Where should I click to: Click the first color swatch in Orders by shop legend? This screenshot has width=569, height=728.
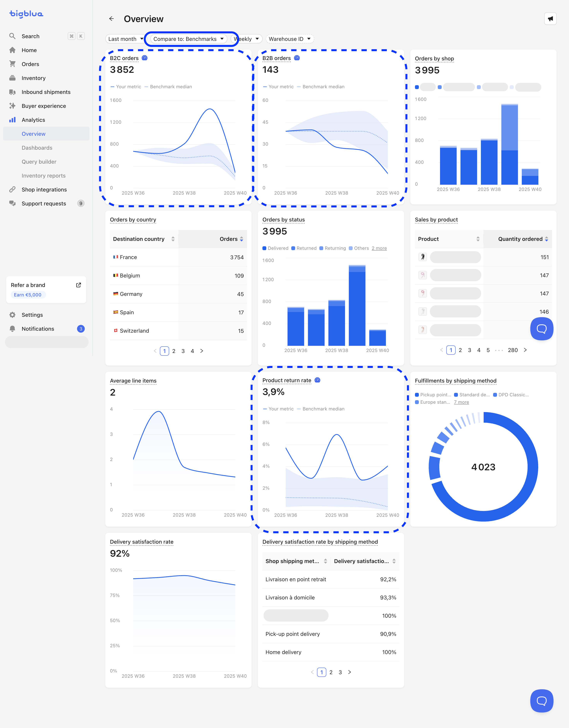point(417,87)
